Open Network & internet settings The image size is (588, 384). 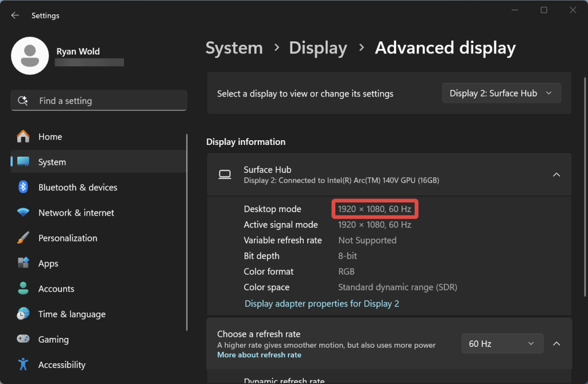(98, 213)
